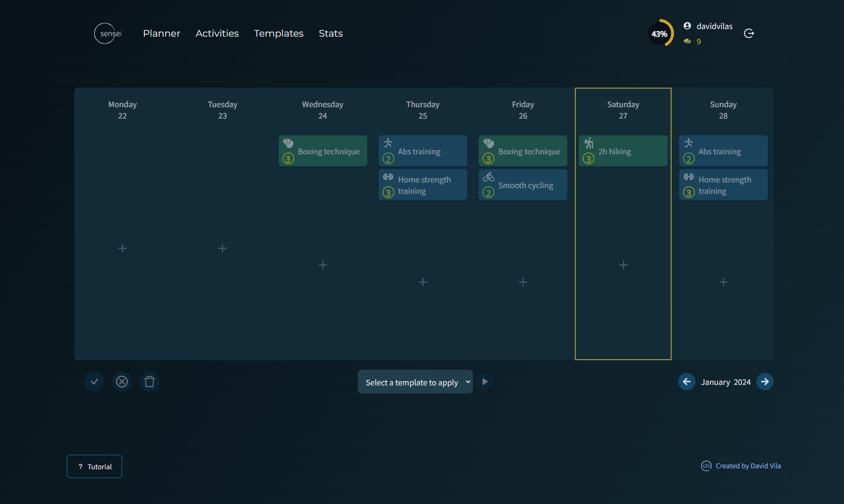Go to previous week with left arrow
This screenshot has width=844, height=504.
686,382
